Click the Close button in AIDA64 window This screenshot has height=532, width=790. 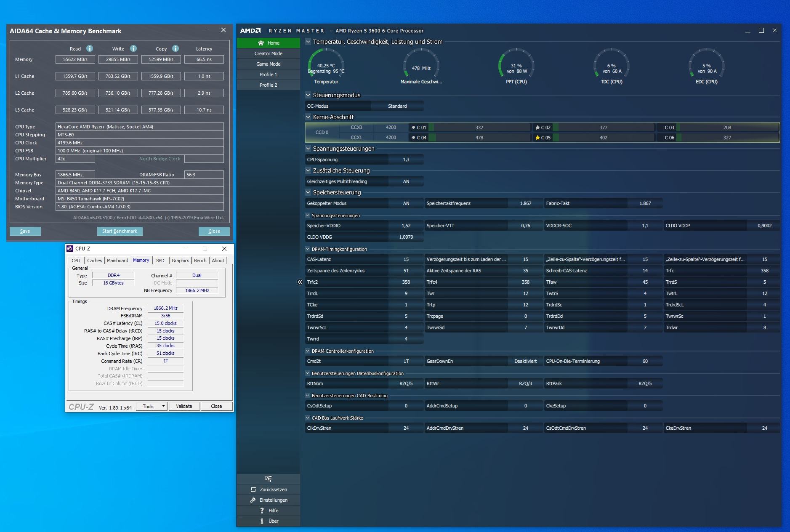coord(214,231)
